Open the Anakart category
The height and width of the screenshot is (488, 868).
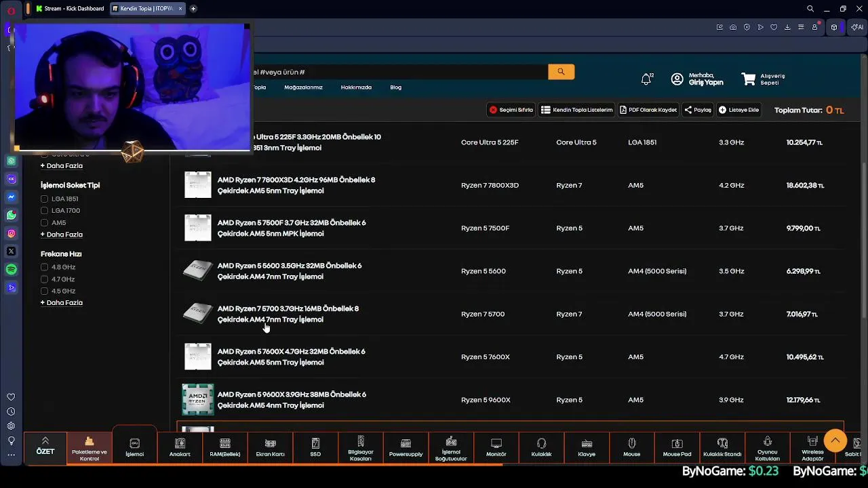pyautogui.click(x=180, y=448)
